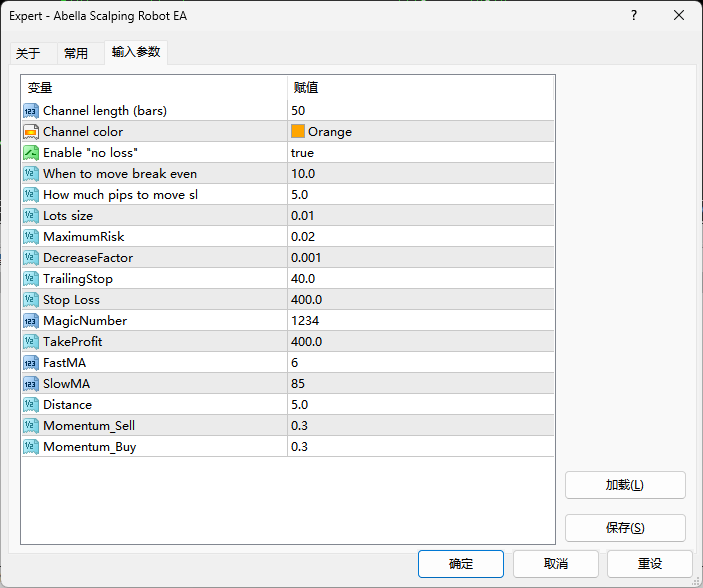Click the SlowMA label
This screenshot has height=588, width=703.
point(66,384)
